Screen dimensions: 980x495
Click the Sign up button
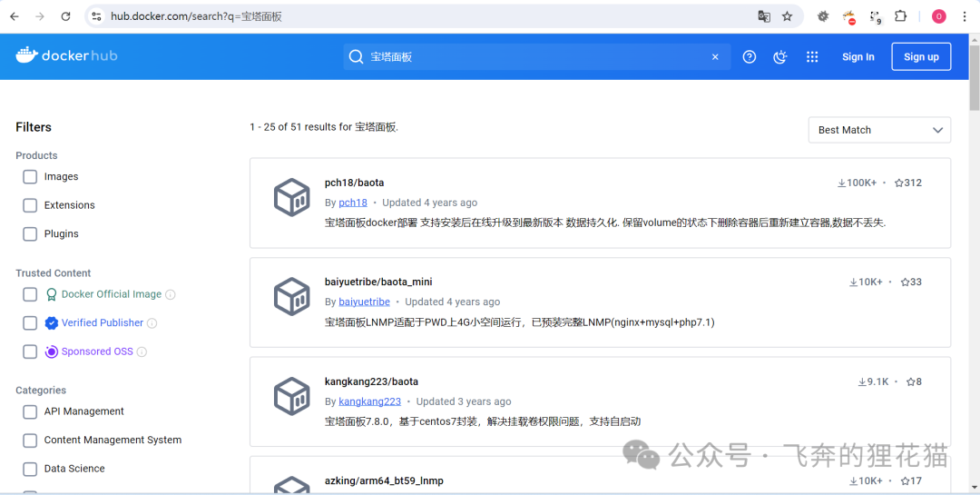(921, 57)
